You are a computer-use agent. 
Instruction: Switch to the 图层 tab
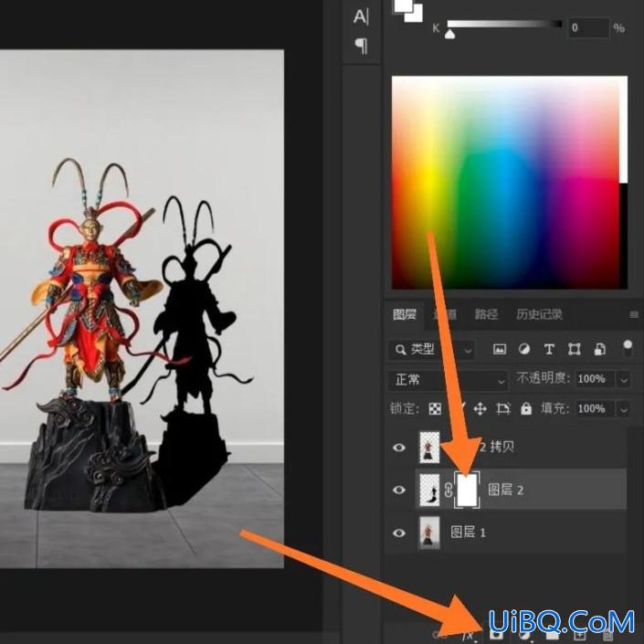click(x=404, y=314)
